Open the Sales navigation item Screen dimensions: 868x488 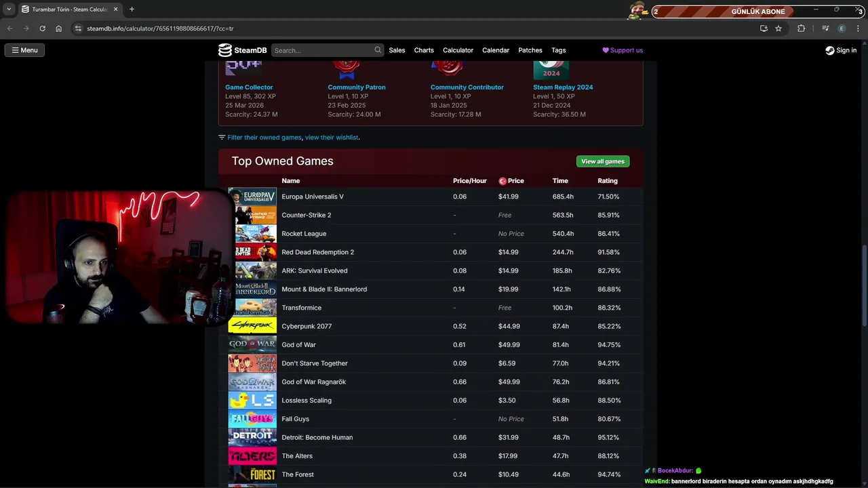click(x=397, y=50)
